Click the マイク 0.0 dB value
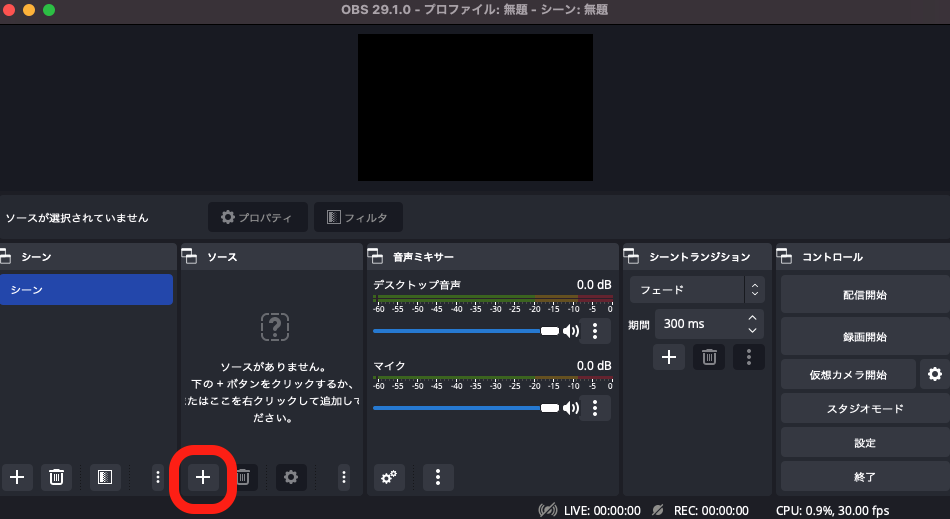 pos(594,366)
